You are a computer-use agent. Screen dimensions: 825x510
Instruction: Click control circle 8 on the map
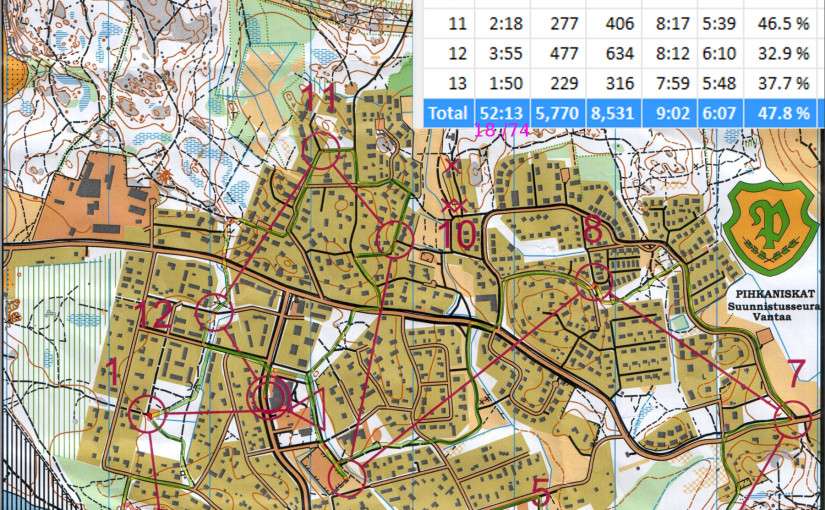(593, 282)
